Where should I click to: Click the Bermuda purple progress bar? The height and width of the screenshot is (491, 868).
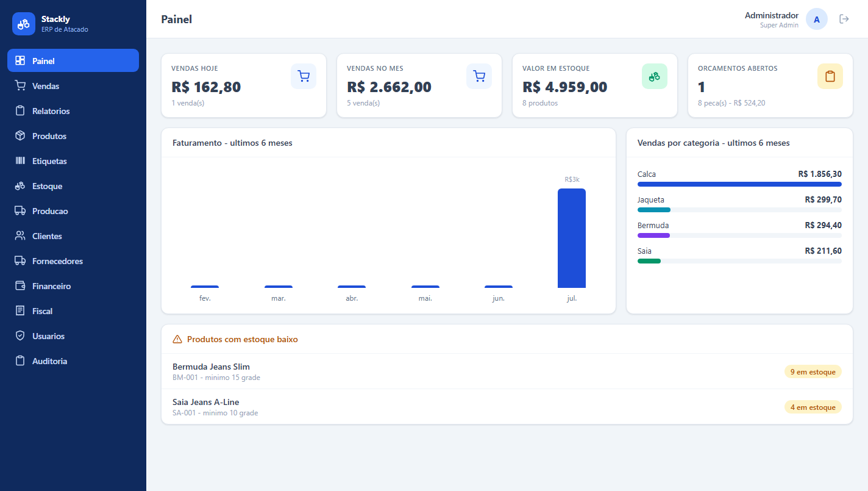(x=653, y=235)
